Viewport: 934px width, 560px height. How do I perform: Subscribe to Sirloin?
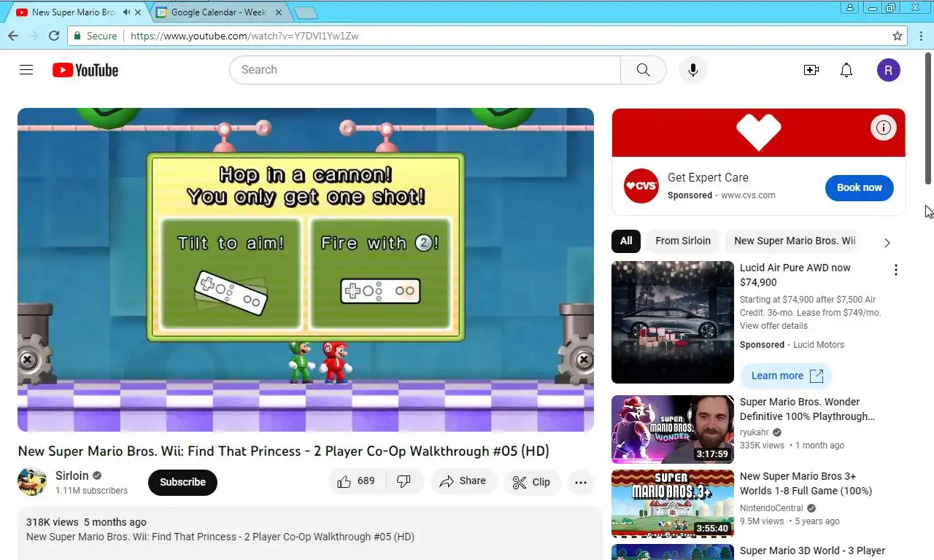[x=182, y=482]
